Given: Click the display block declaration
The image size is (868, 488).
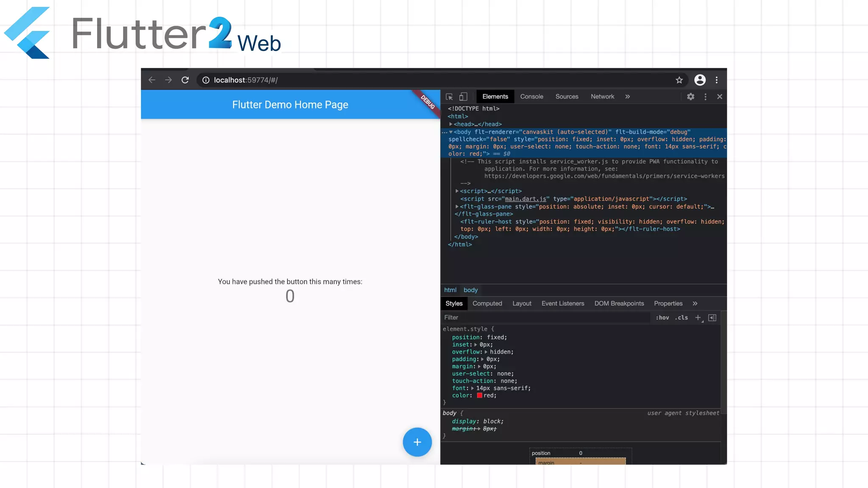Looking at the screenshot, I should 478,421.
